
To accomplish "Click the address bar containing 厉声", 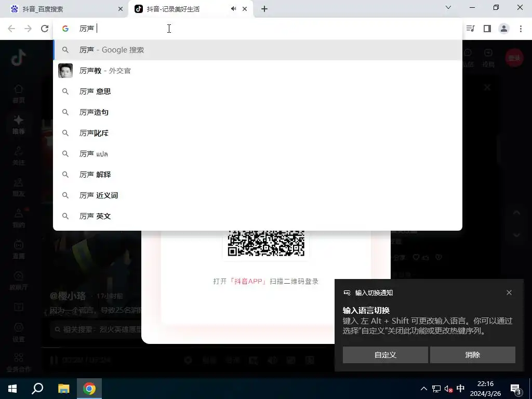I will (x=258, y=29).
